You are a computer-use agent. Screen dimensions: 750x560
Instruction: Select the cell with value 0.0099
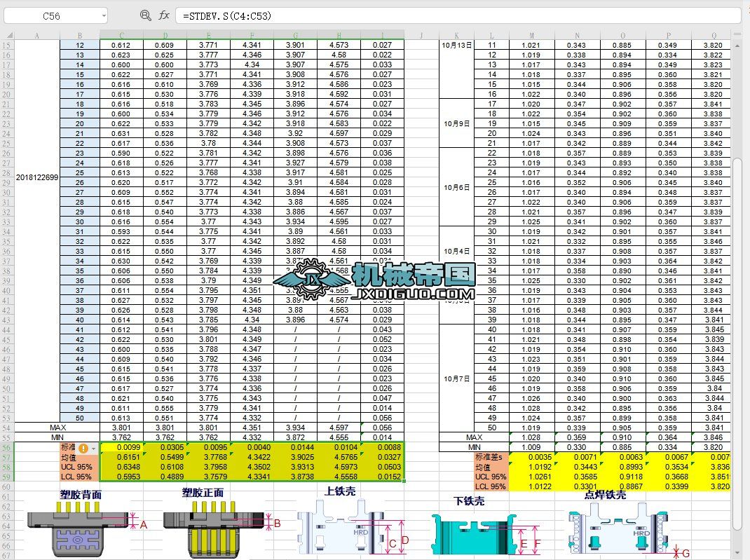coord(121,448)
